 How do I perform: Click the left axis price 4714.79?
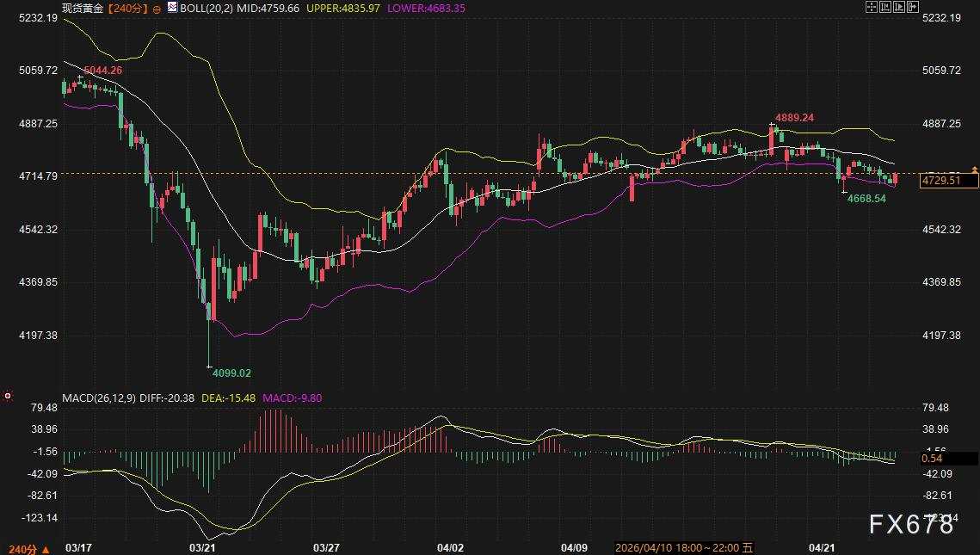tap(38, 176)
